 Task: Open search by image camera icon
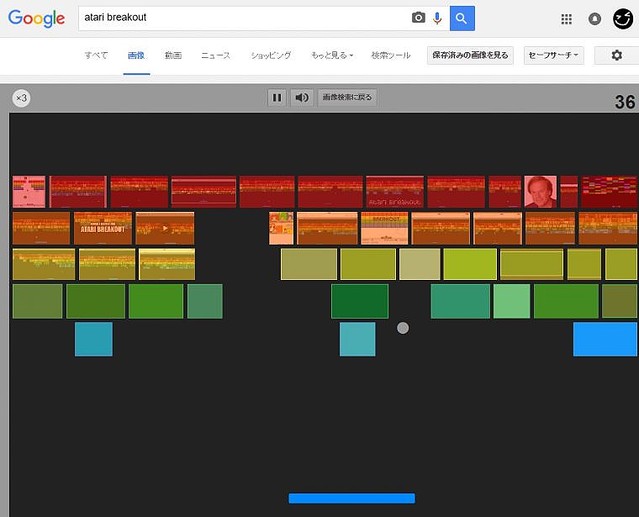418,18
